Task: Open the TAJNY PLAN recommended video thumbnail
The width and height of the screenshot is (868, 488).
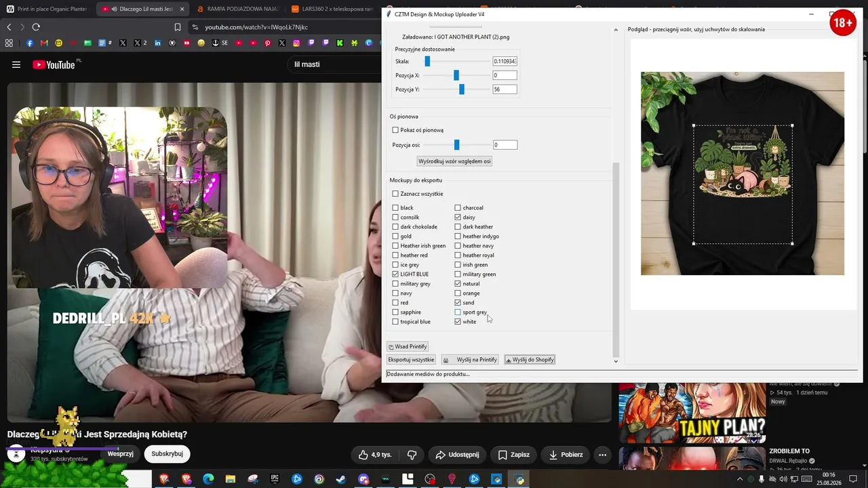Action: (x=692, y=413)
